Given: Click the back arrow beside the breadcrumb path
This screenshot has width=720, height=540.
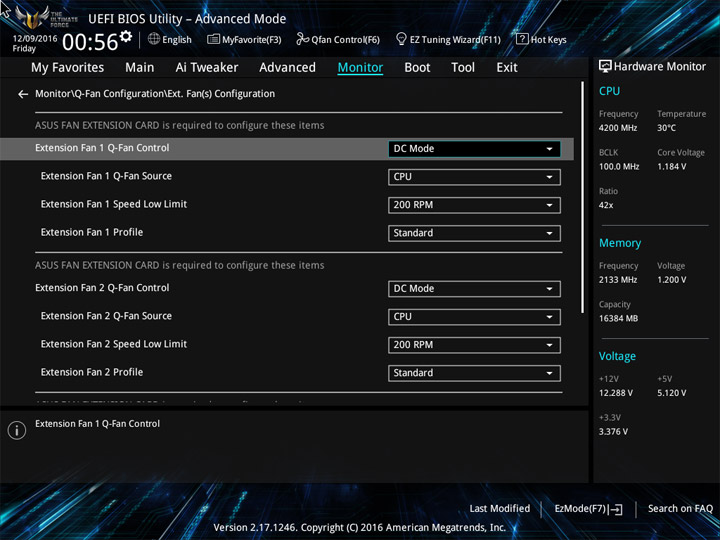Looking at the screenshot, I should (23, 94).
